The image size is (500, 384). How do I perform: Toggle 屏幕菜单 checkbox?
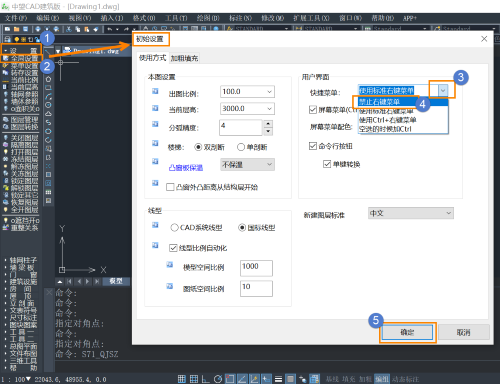tap(313, 109)
